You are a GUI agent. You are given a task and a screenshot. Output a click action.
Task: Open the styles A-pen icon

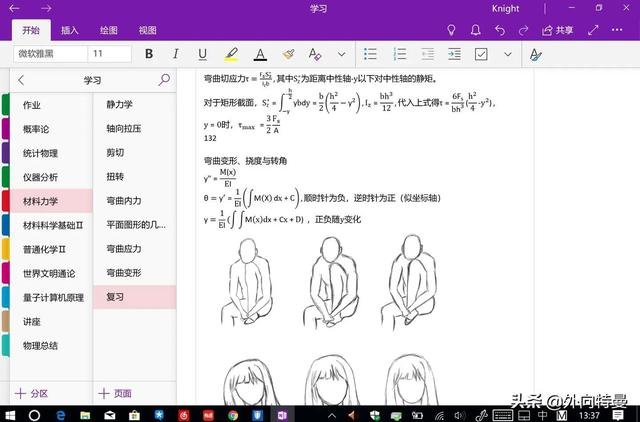[x=535, y=54]
